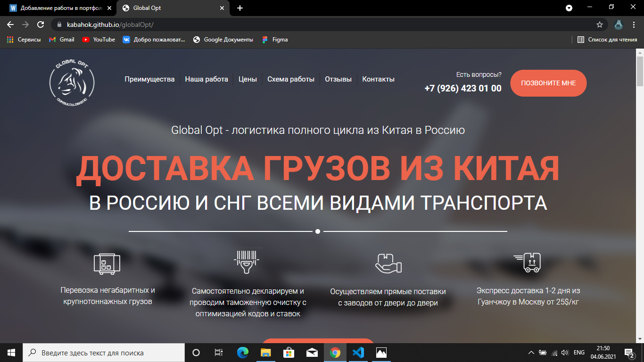Click the text Есть вопросы?
The height and width of the screenshot is (362, 644).
(479, 74)
